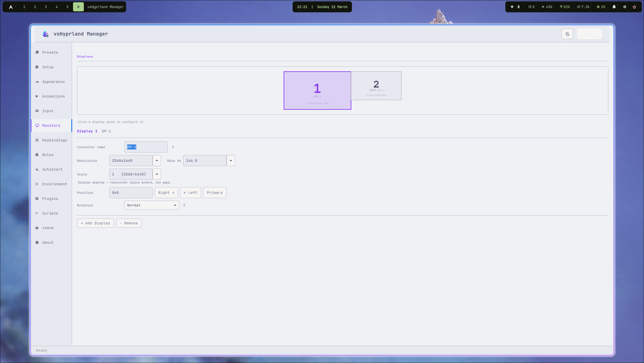Click the "Displays" section heading
This screenshot has width=644, height=363.
85,56
